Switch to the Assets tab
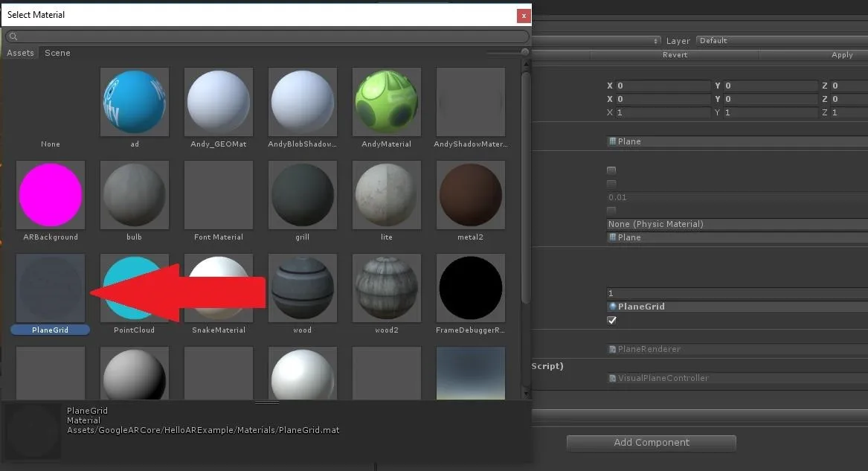This screenshot has width=868, height=471. tap(21, 53)
